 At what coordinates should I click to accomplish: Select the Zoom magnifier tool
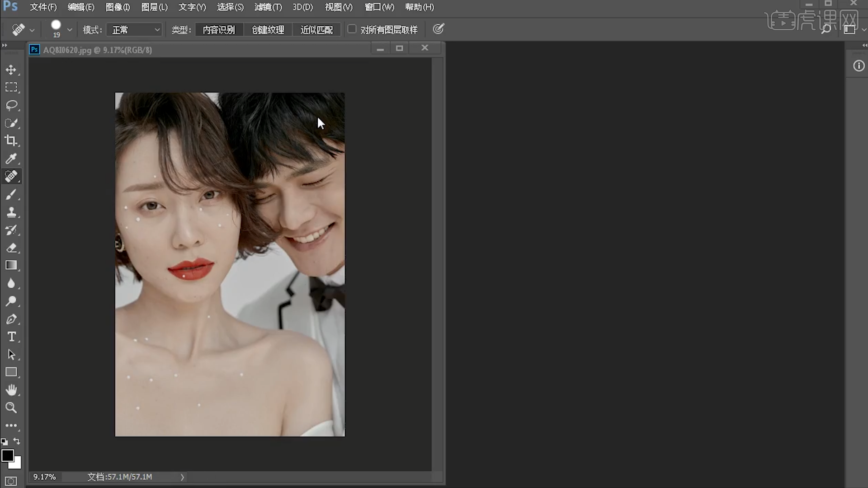pyautogui.click(x=11, y=408)
